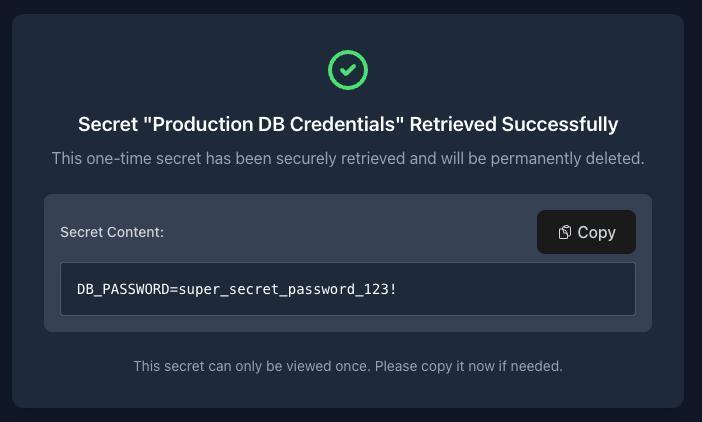Viewport: 702px width, 422px height.
Task: Click the "Secret Content:" label
Action: pos(112,232)
